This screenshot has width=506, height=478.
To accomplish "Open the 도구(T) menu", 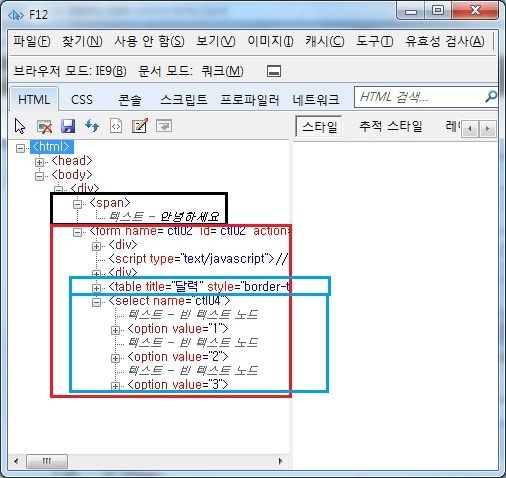I will pos(375,41).
